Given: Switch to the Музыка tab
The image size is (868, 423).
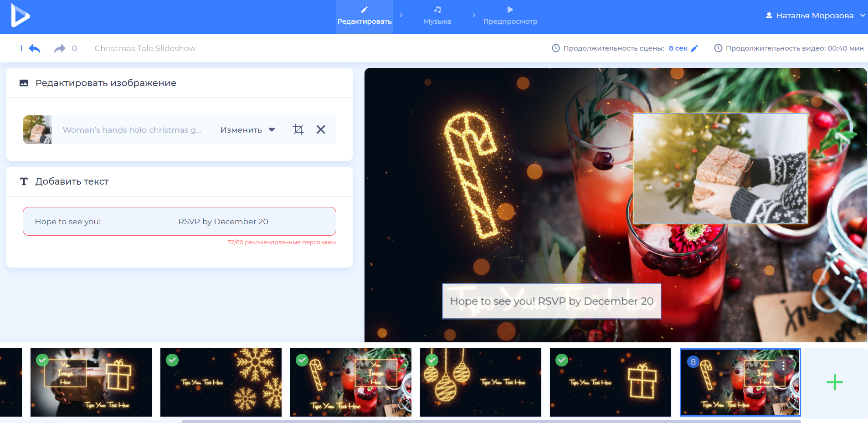Looking at the screenshot, I should click(x=437, y=16).
